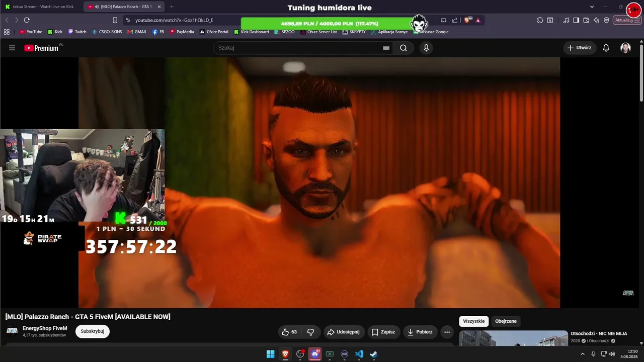Image resolution: width=644 pixels, height=362 pixels.
Task: Show the Wszystkie filter chip
Action: click(x=473, y=321)
